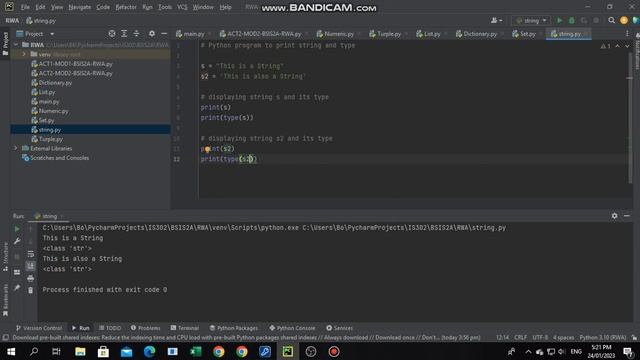Viewport: 640px width, 360px height.
Task: Open run settings wrench icon
Action: click(x=17, y=241)
